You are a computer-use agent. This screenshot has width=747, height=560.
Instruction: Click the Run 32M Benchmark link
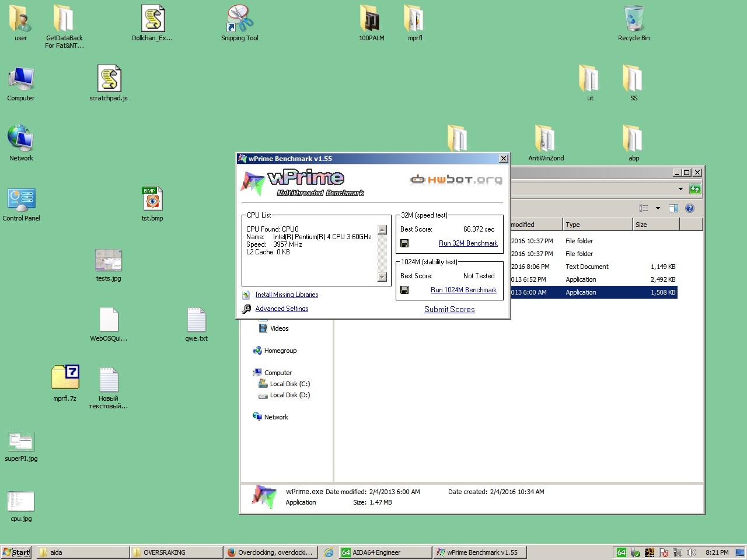tap(468, 243)
